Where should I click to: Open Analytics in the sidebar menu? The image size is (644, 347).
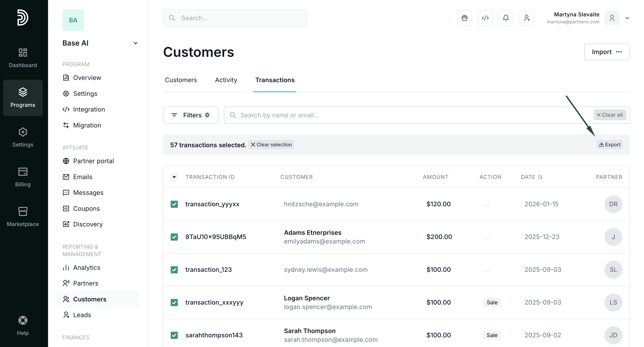click(86, 268)
